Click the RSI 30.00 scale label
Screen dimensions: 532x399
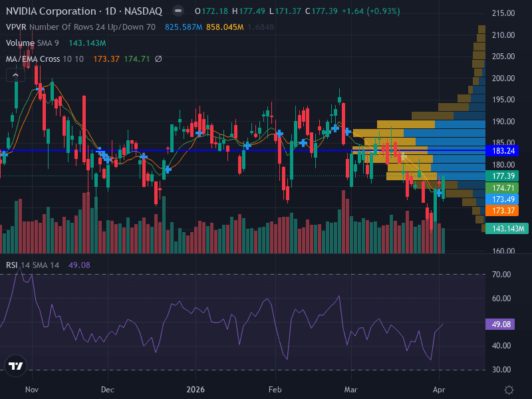point(501,370)
